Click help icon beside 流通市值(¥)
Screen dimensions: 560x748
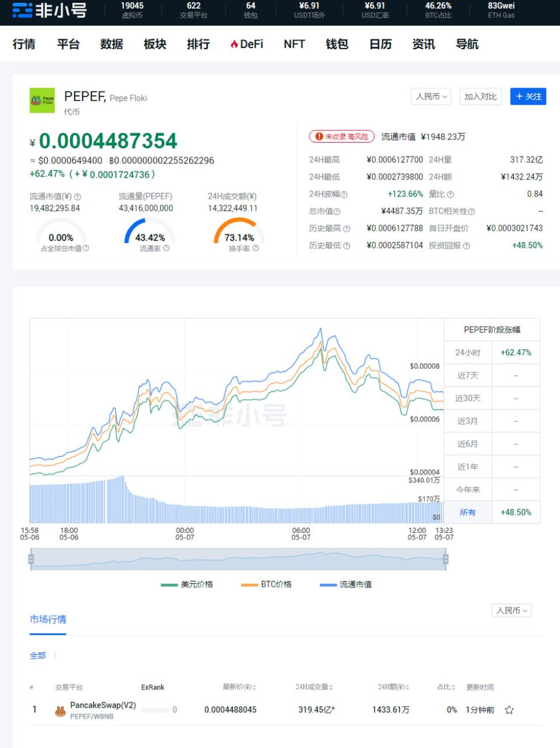click(x=77, y=196)
